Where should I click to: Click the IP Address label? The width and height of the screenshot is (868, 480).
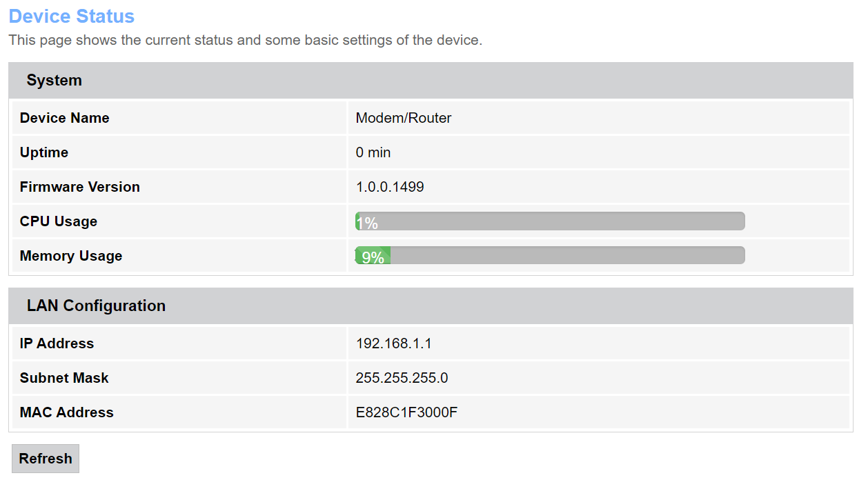click(x=57, y=343)
